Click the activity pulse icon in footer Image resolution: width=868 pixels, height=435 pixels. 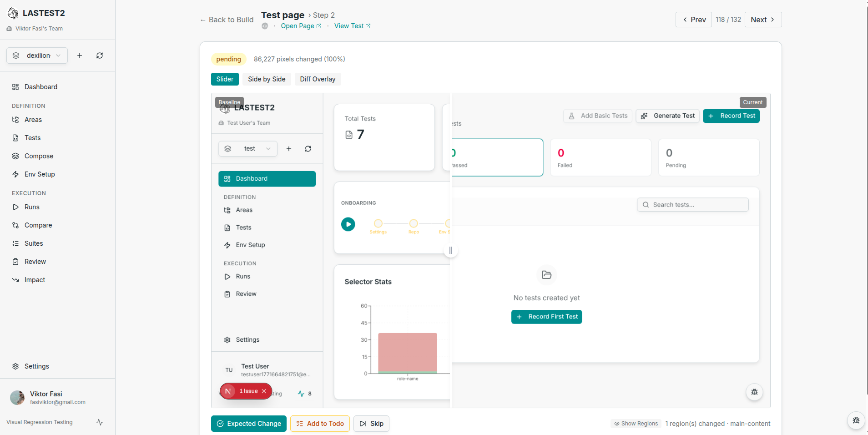coord(100,422)
